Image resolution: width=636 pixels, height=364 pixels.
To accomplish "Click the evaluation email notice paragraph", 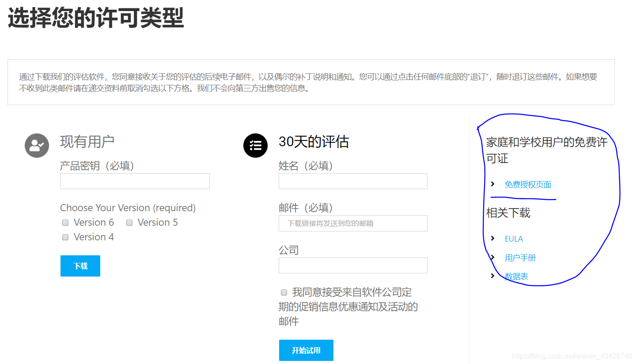I will (308, 82).
